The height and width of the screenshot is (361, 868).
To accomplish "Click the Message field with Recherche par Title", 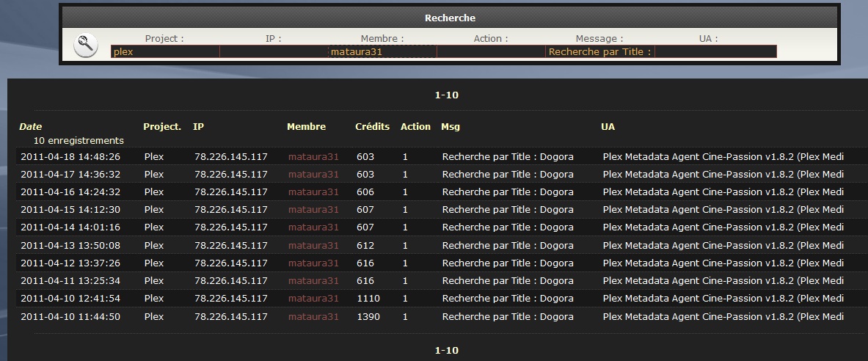I will [x=600, y=51].
